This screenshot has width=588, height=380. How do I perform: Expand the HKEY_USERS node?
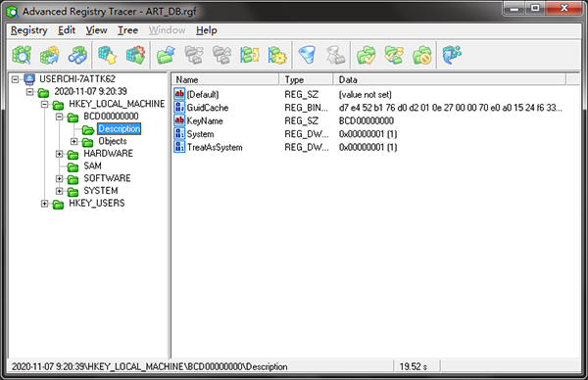tap(45, 204)
